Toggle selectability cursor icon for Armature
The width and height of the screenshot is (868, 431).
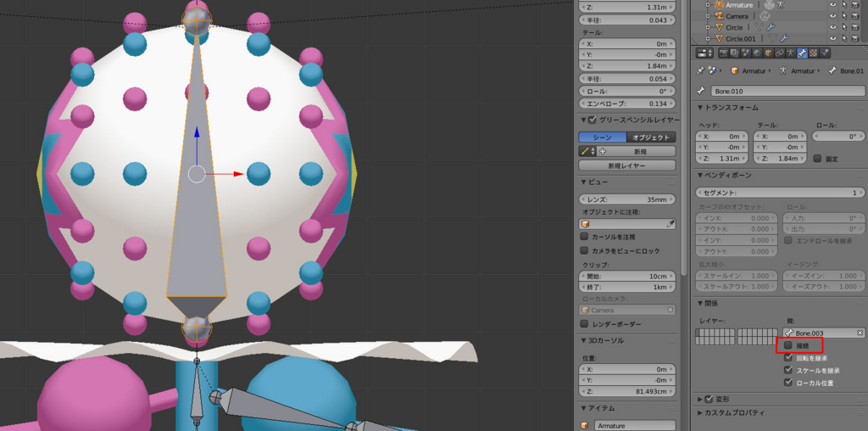(x=845, y=4)
